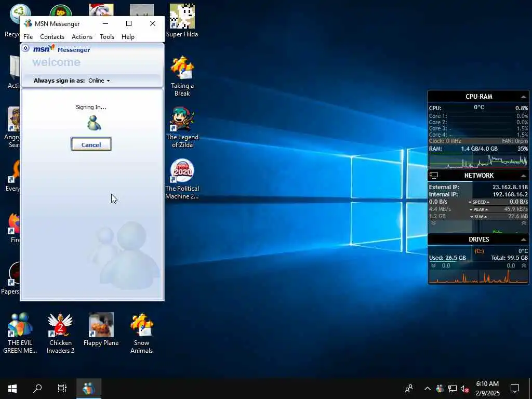Viewport: 532px width, 399px height.
Task: Open the Help menu
Action: [128, 37]
